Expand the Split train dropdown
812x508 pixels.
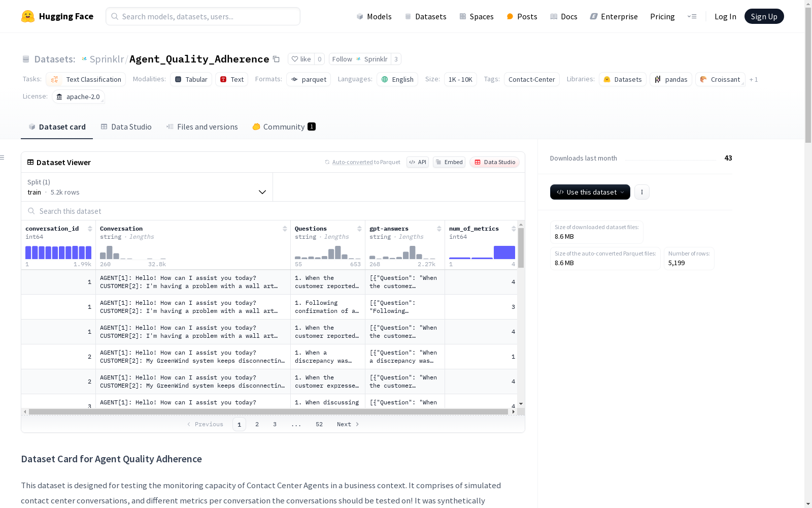click(147, 187)
